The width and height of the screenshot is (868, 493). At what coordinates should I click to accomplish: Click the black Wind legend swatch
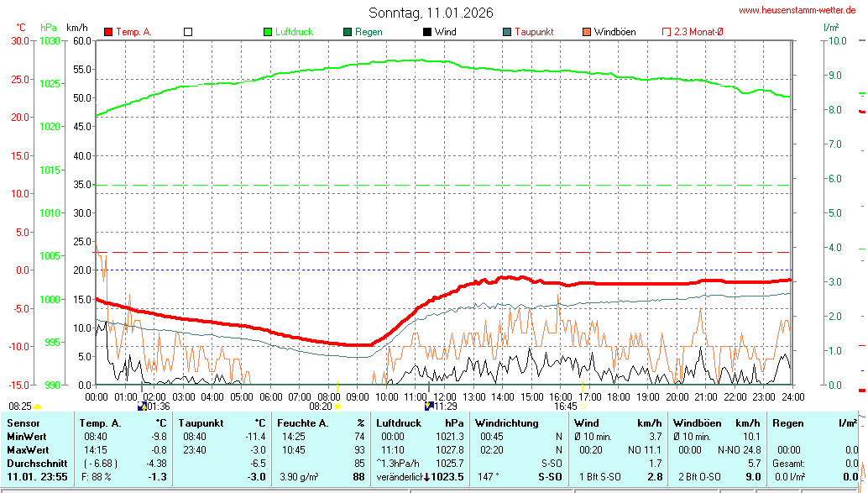pos(427,32)
